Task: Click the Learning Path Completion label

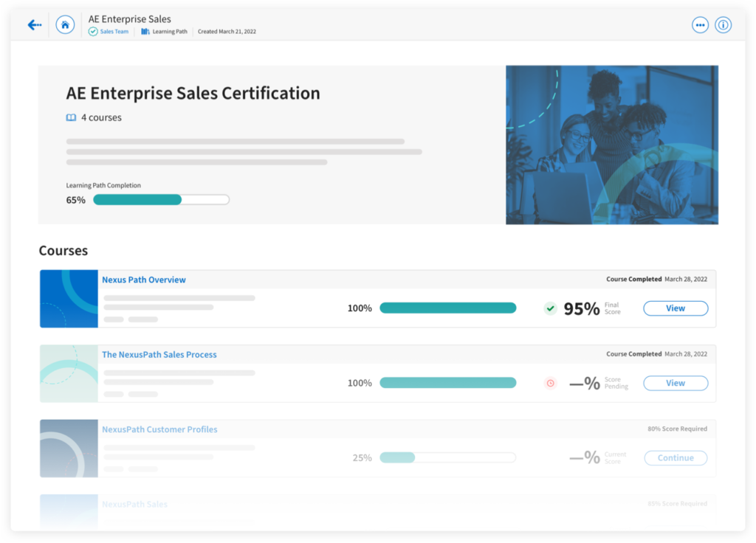Action: (103, 185)
